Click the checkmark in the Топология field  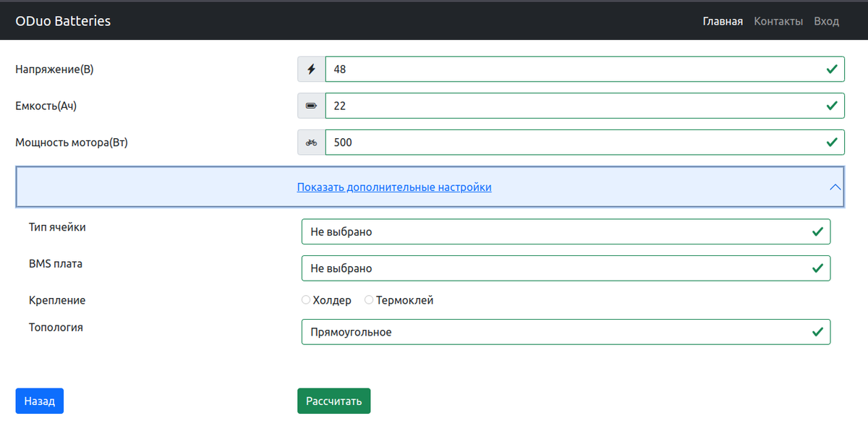point(817,331)
